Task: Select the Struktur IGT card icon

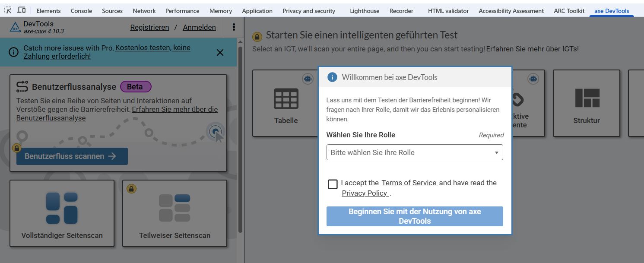Action: (x=586, y=98)
